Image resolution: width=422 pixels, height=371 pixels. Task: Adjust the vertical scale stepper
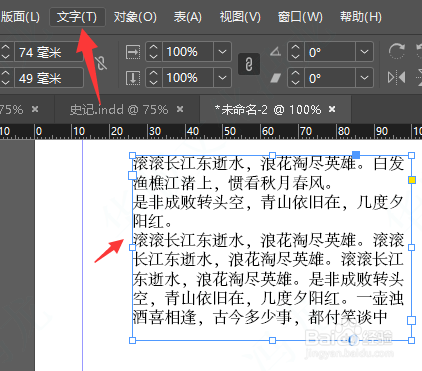[153, 78]
